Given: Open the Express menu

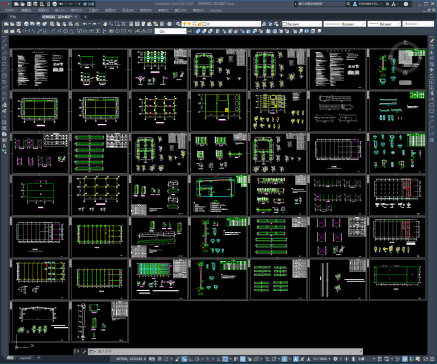Looking at the screenshot, I should click(x=216, y=10).
